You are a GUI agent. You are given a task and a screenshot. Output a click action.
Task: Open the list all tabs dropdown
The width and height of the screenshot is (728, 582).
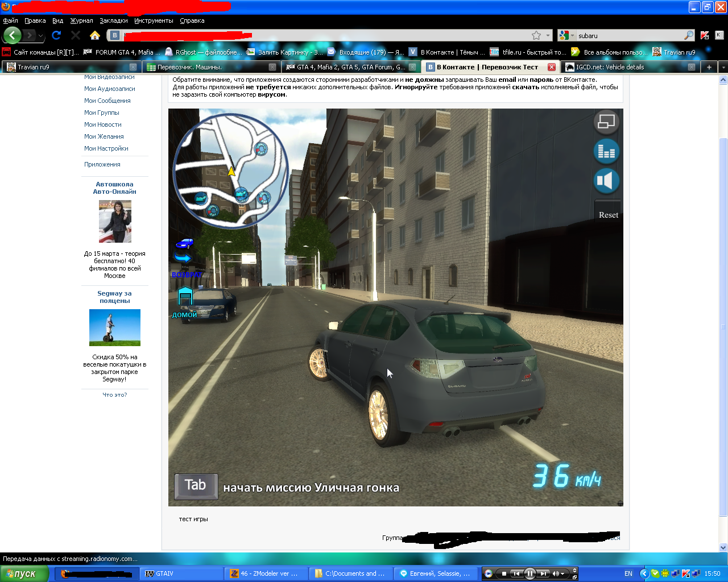tap(723, 67)
